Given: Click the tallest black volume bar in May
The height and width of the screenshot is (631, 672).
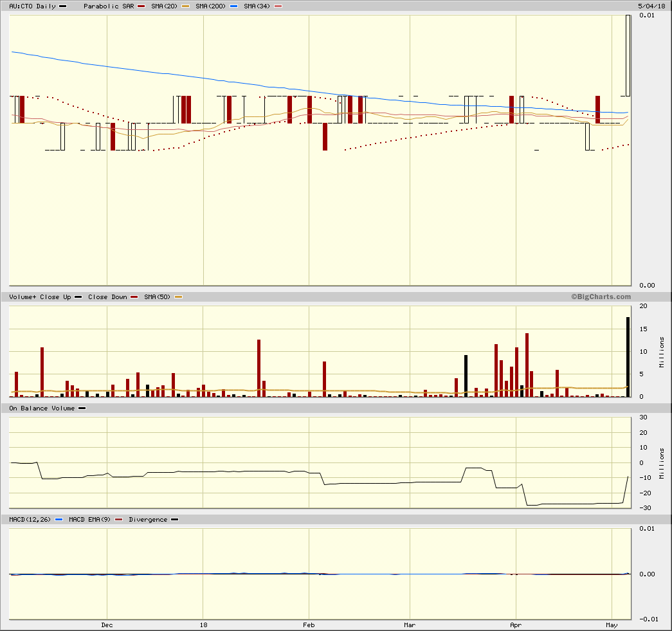Looking at the screenshot, I should (x=628, y=356).
